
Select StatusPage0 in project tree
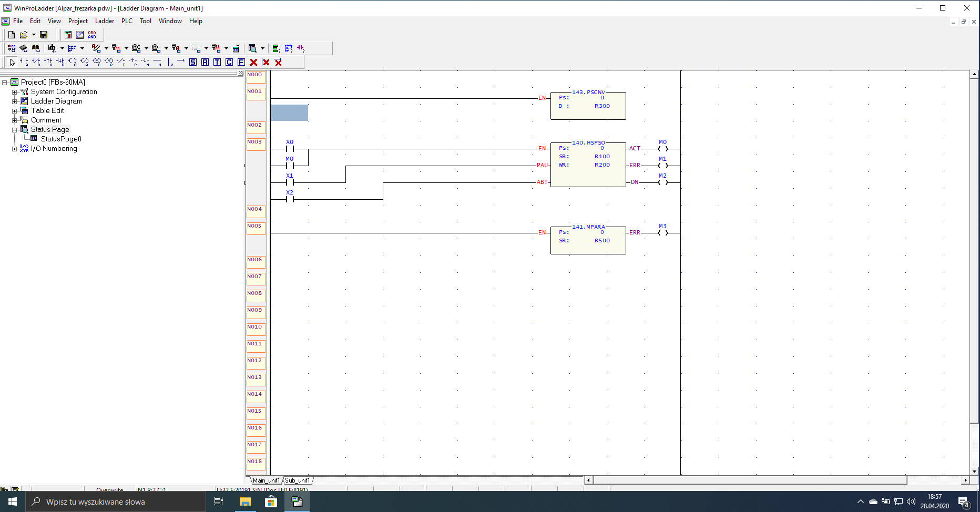coord(61,139)
